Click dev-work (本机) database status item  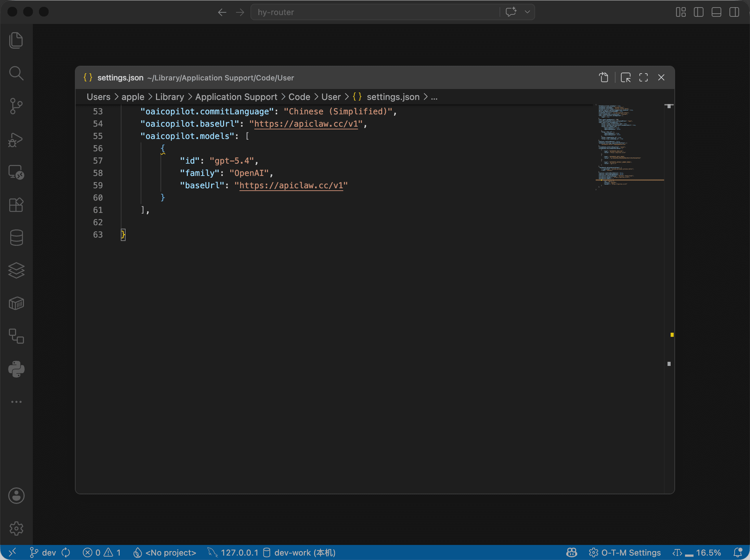pos(299,552)
